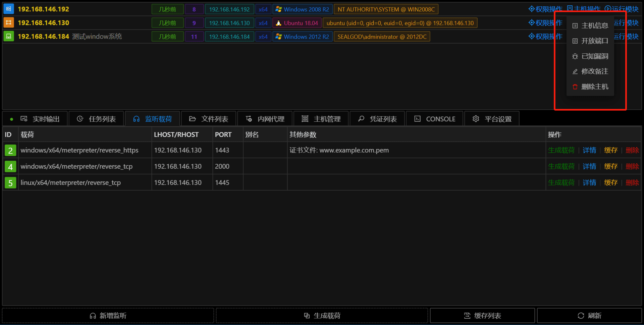Image resolution: width=644 pixels, height=325 pixels.
Task: Click 生成载荷 link for linux reverse_tcp row
Action: [x=561, y=183]
